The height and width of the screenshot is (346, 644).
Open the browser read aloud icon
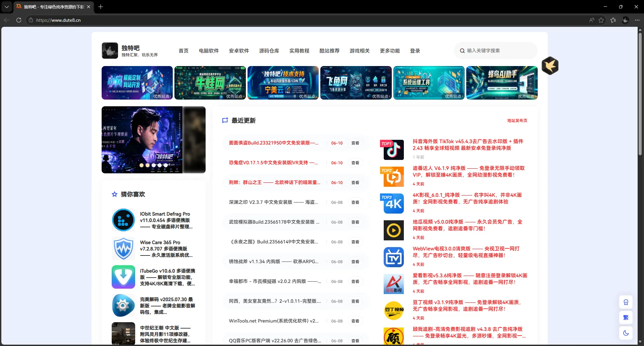[592, 20]
